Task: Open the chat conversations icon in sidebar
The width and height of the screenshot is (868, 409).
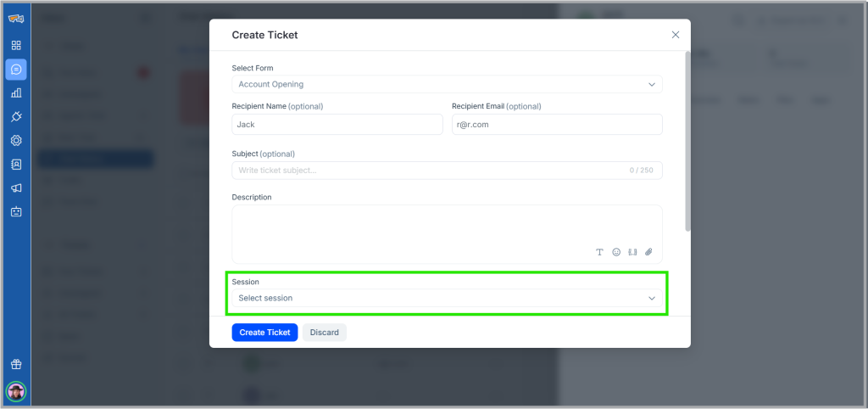Action: pos(16,70)
